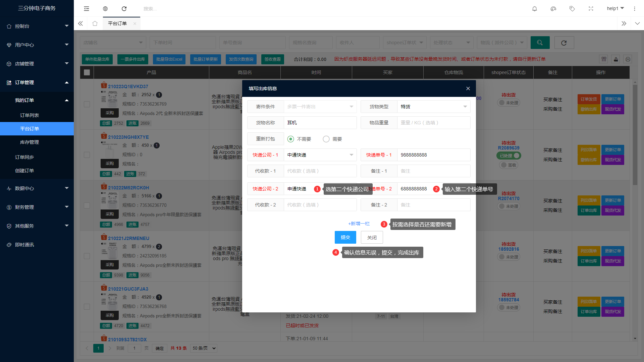Click the refresh icon in top bar

click(x=124, y=9)
